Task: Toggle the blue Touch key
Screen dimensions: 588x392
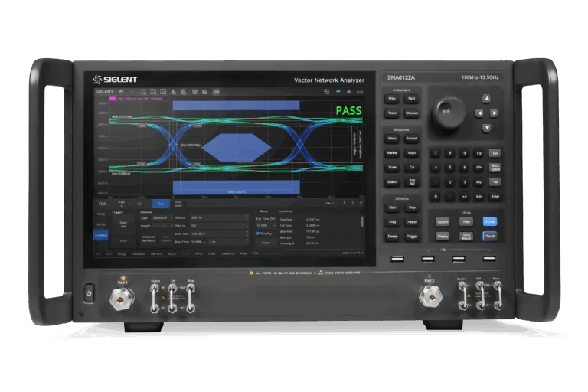Action: click(489, 236)
